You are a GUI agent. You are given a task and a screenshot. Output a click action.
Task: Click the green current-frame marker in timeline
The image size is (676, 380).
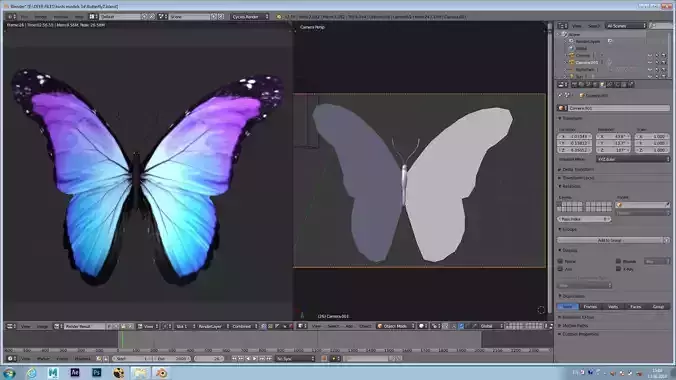(122, 339)
